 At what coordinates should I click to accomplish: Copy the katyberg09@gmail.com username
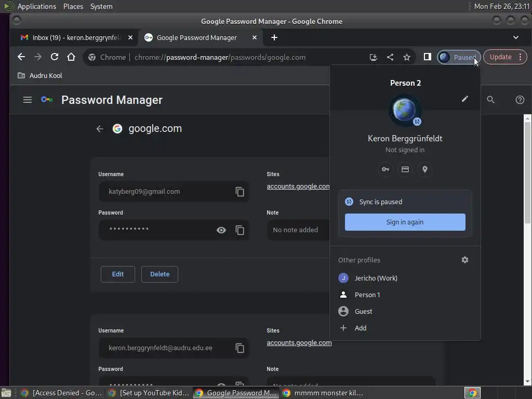point(240,192)
